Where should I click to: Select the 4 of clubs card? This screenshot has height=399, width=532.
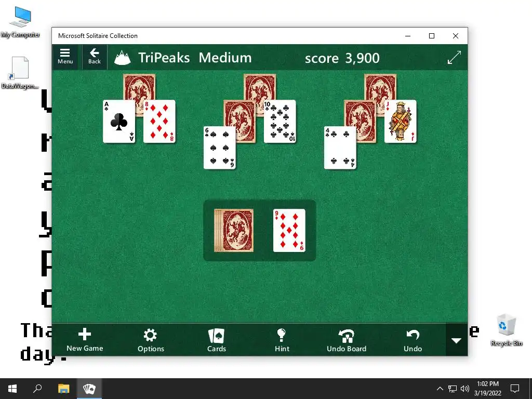click(x=340, y=148)
